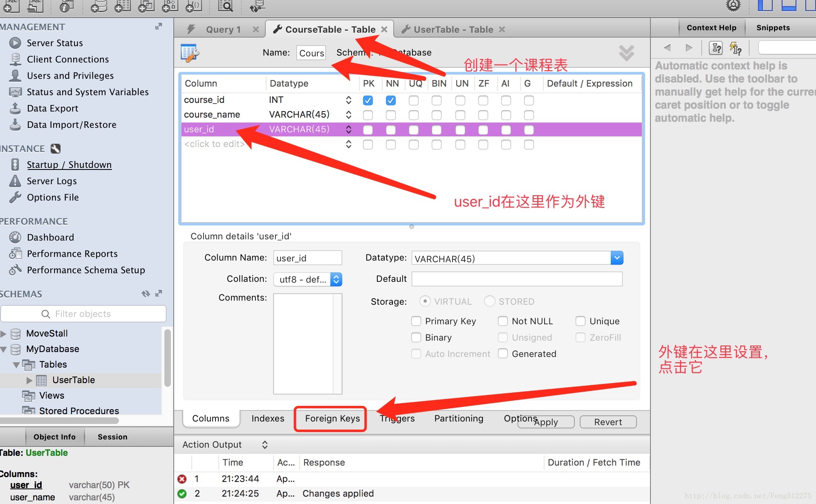Click Data Export icon
The image size is (816, 504).
click(15, 108)
